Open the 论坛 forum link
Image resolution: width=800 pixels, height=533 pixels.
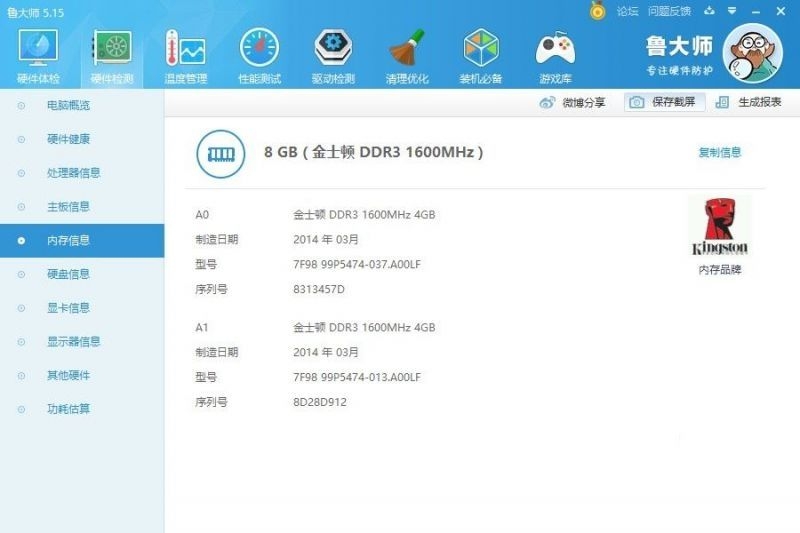click(x=627, y=11)
